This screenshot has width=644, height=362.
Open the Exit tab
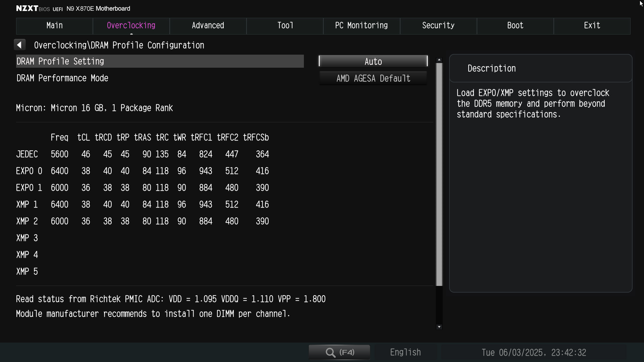[592, 26]
